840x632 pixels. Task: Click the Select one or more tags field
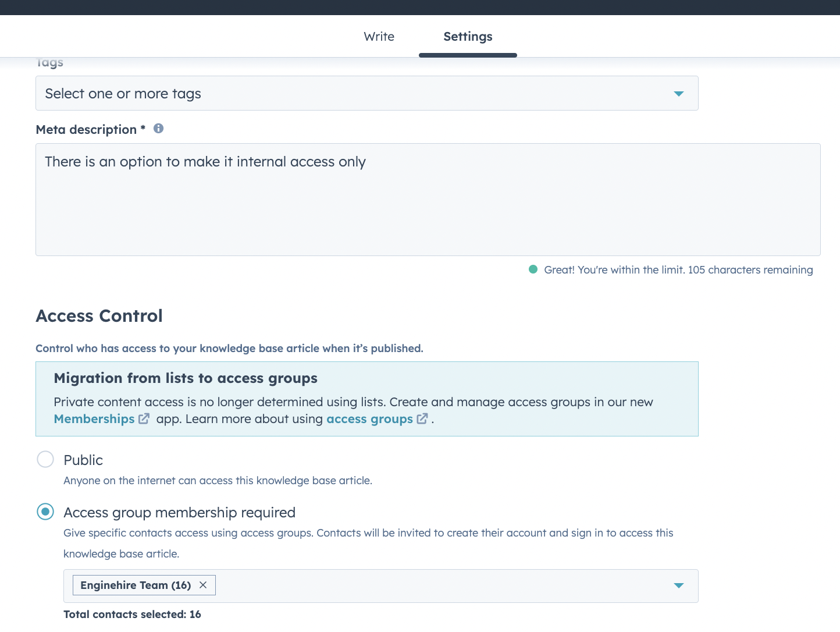[367, 93]
